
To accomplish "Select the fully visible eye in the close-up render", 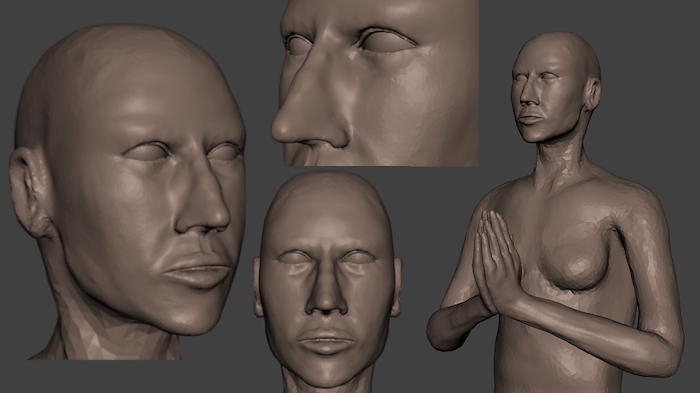I will click(x=387, y=41).
